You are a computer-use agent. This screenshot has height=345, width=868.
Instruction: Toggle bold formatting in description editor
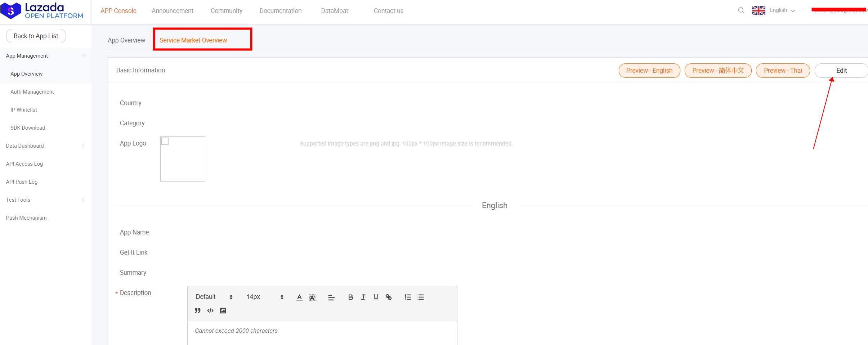(x=350, y=297)
